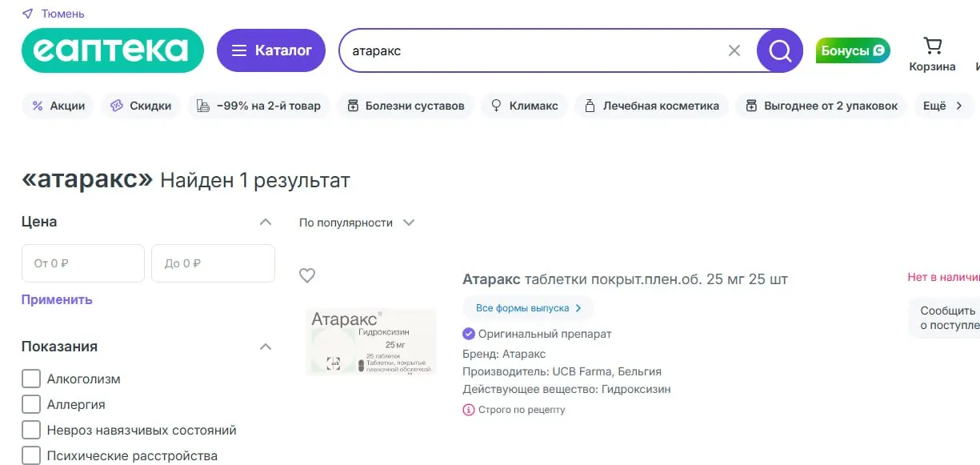
Task: Open the Болезни суставов category chip
Action: [406, 106]
